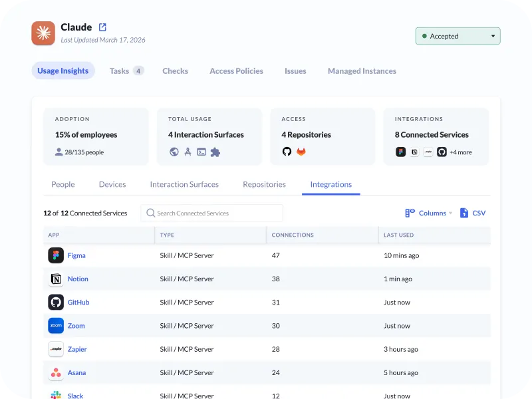Image resolution: width=532 pixels, height=399 pixels.
Task: Click Notion icon in Integrations card
Action: [414, 152]
